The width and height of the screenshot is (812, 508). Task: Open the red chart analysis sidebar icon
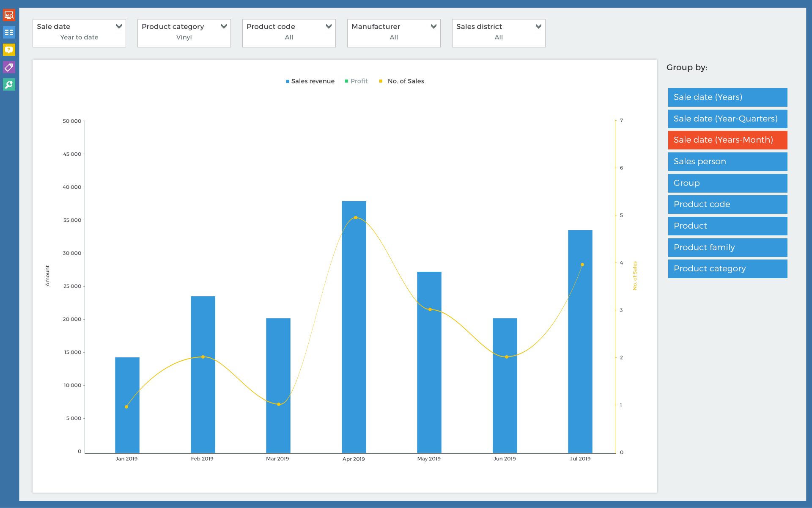point(9,16)
